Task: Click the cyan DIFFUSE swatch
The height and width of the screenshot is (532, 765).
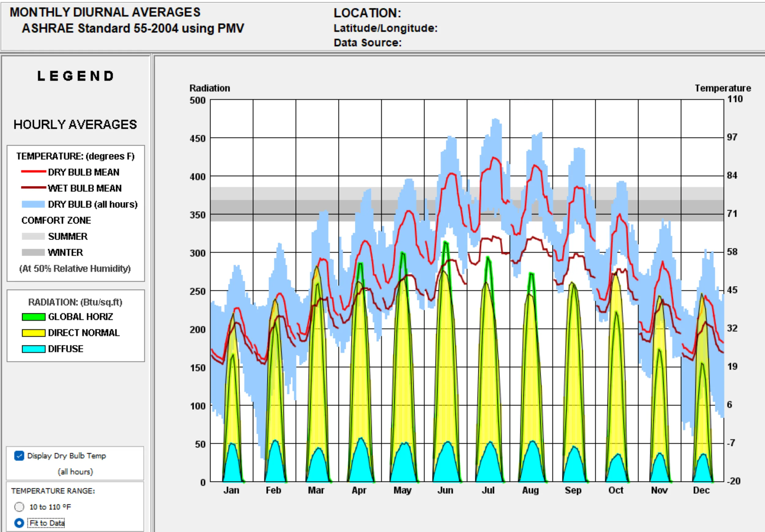Action: coord(33,349)
